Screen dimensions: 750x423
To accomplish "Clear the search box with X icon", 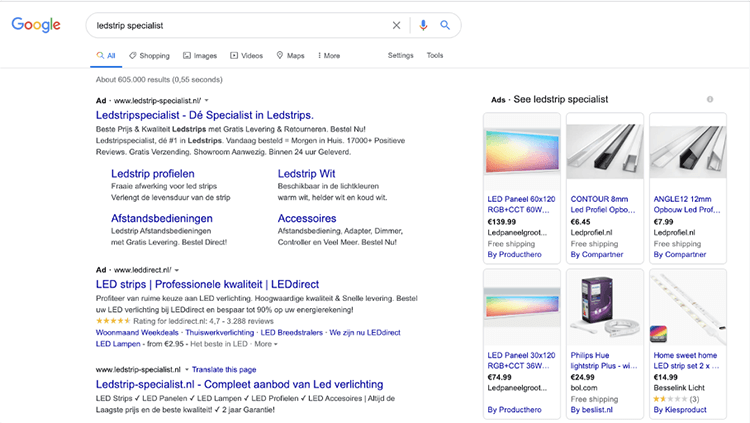I will tap(396, 25).
